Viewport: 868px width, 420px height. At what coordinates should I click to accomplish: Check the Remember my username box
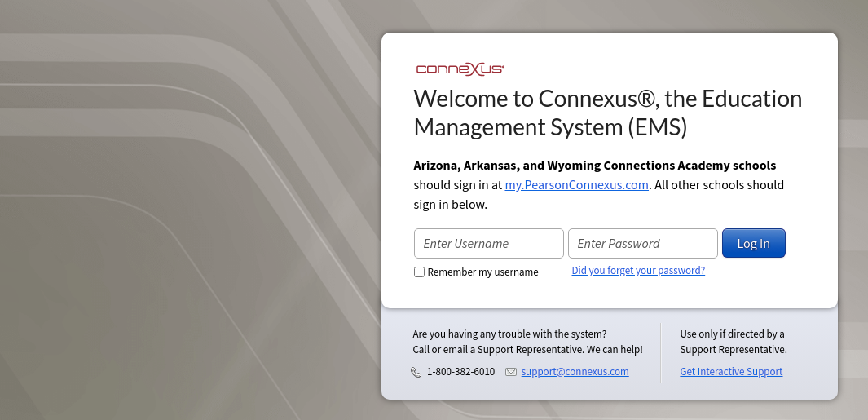tap(420, 272)
